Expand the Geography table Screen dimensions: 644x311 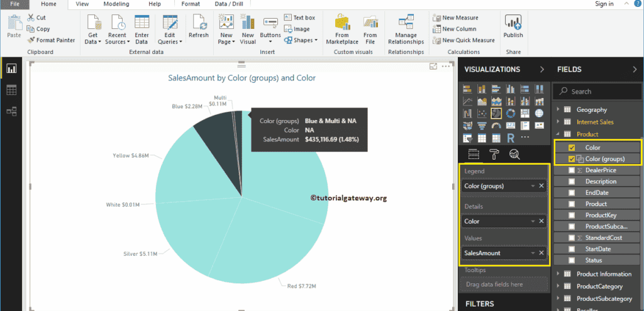[558, 109]
